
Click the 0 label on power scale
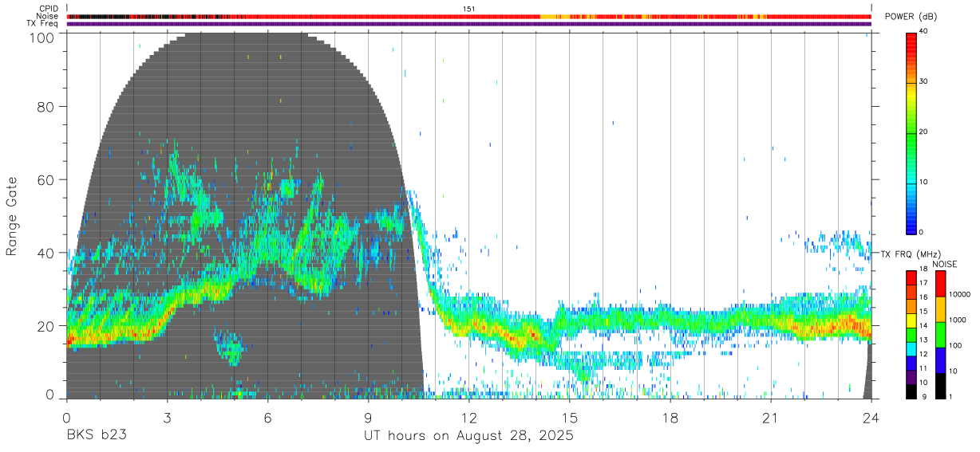point(922,232)
